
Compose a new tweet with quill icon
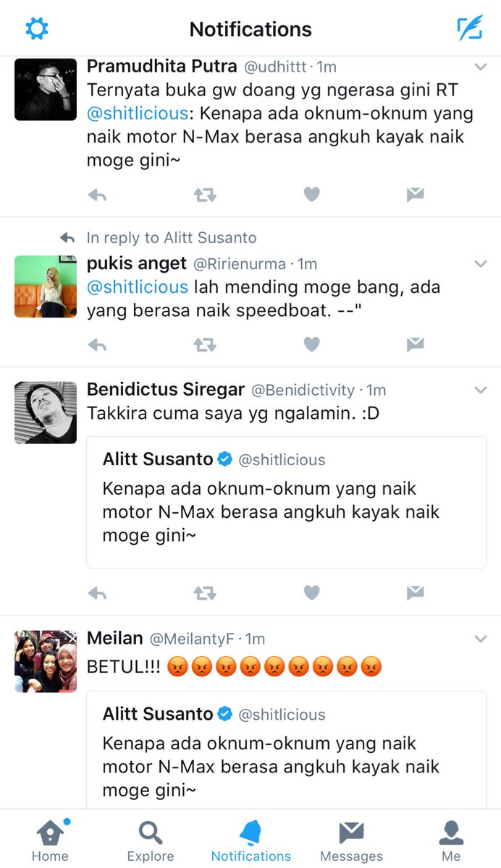(469, 28)
